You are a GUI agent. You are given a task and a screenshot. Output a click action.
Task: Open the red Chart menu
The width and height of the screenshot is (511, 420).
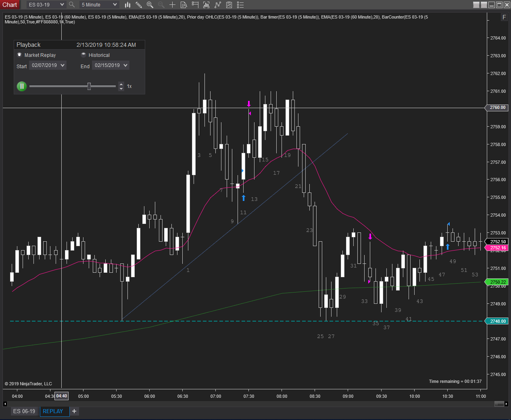click(10, 5)
